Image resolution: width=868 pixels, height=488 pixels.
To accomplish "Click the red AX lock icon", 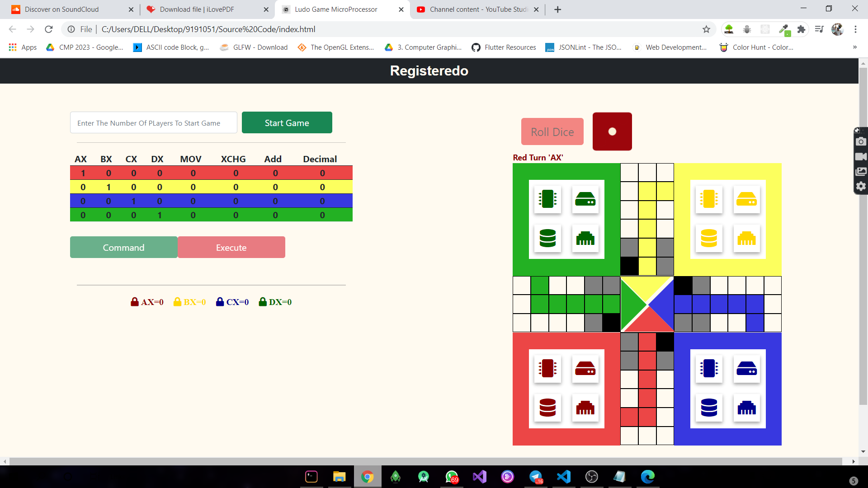I will (x=135, y=302).
